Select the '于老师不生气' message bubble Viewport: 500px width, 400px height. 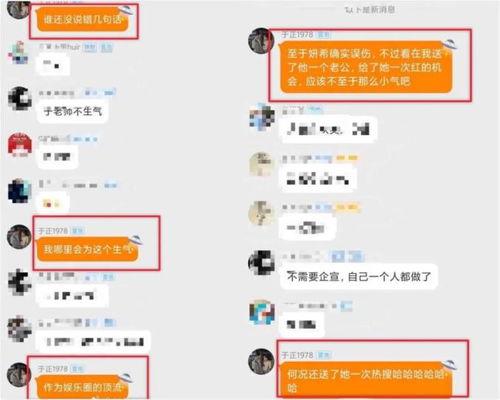tap(73, 111)
